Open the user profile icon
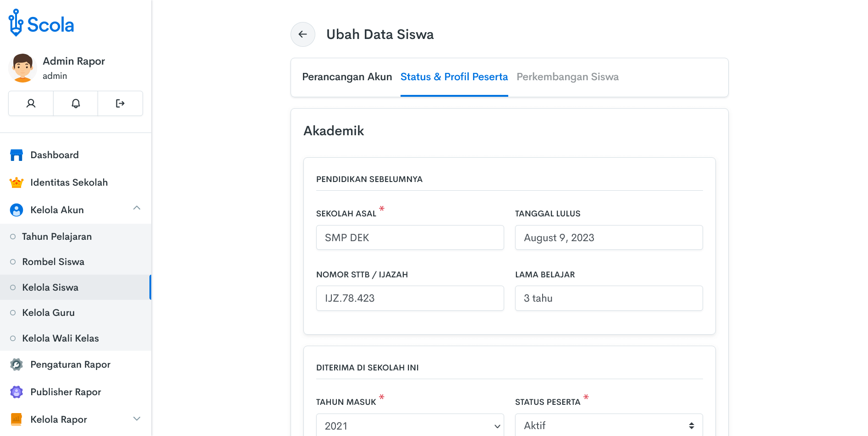 click(x=31, y=104)
